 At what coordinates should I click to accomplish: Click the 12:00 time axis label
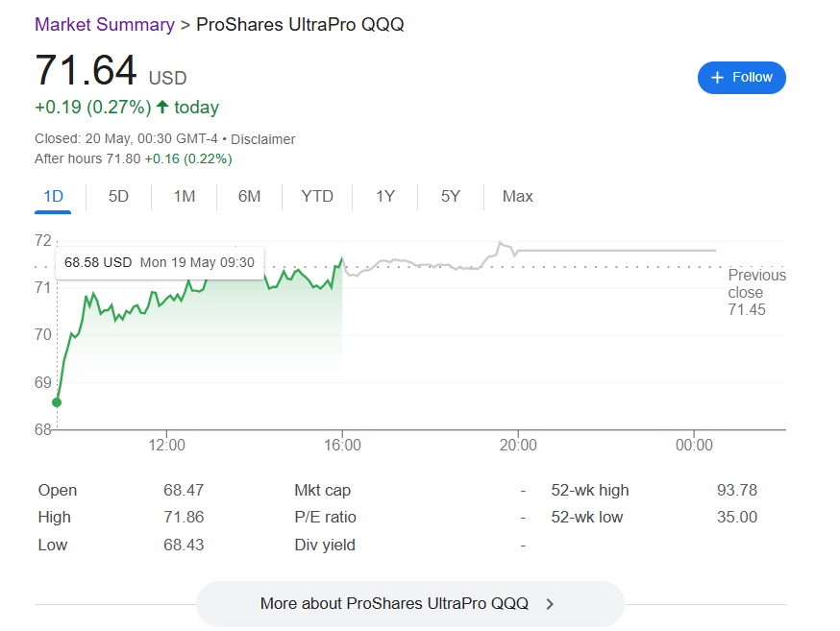(x=166, y=446)
